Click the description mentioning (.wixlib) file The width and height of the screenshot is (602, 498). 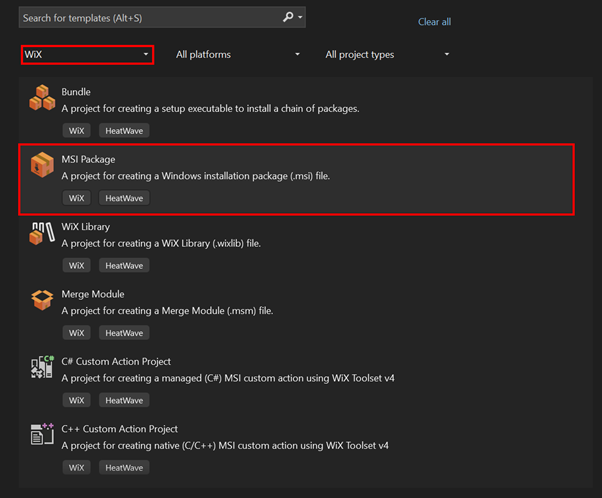161,243
